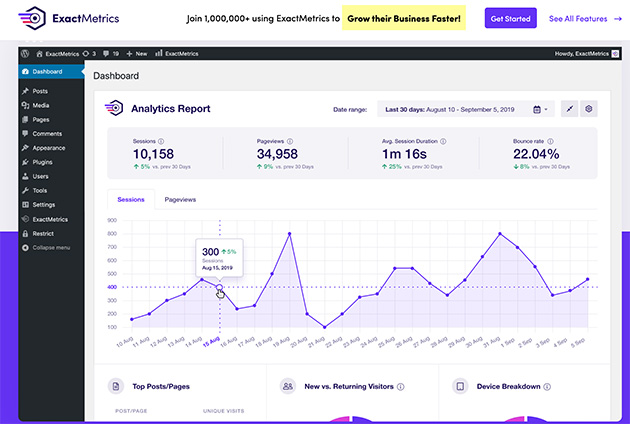
Task: Click the Users person icon
Action: click(x=25, y=176)
